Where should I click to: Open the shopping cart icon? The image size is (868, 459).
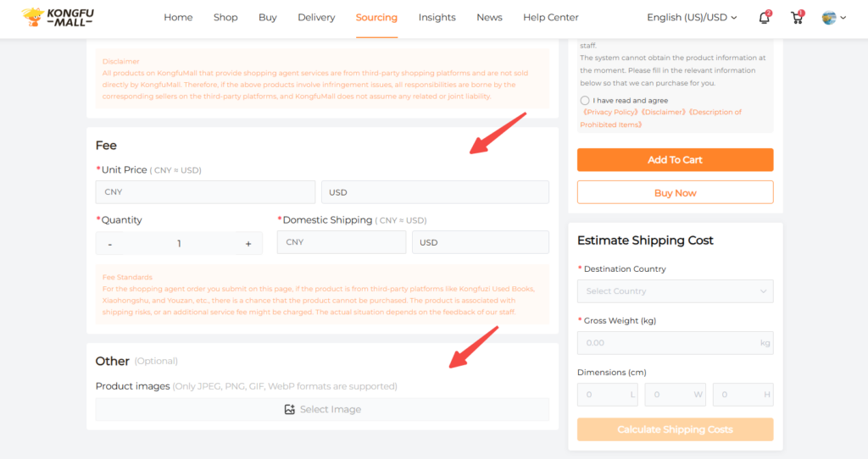point(796,18)
